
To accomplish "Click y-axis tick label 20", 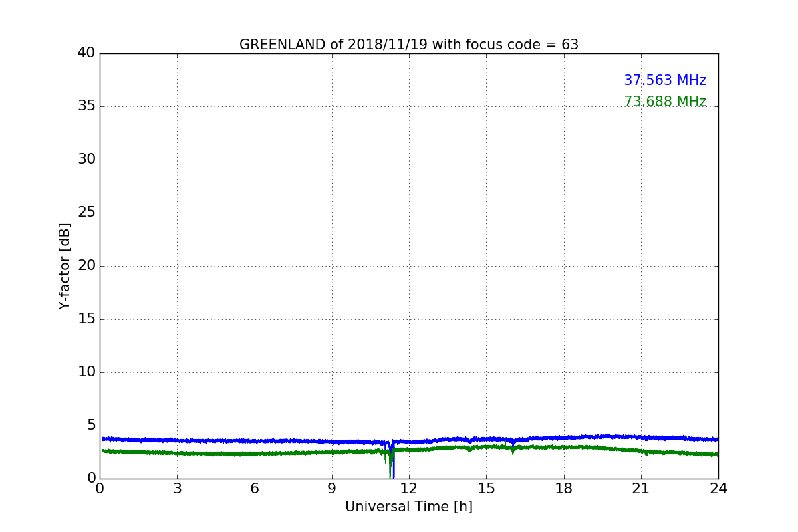I will [86, 265].
